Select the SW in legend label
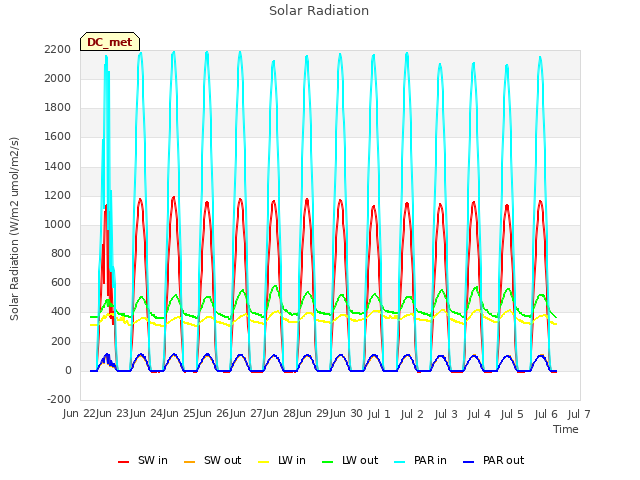Image resolution: width=640 pixels, height=480 pixels. click(x=153, y=460)
